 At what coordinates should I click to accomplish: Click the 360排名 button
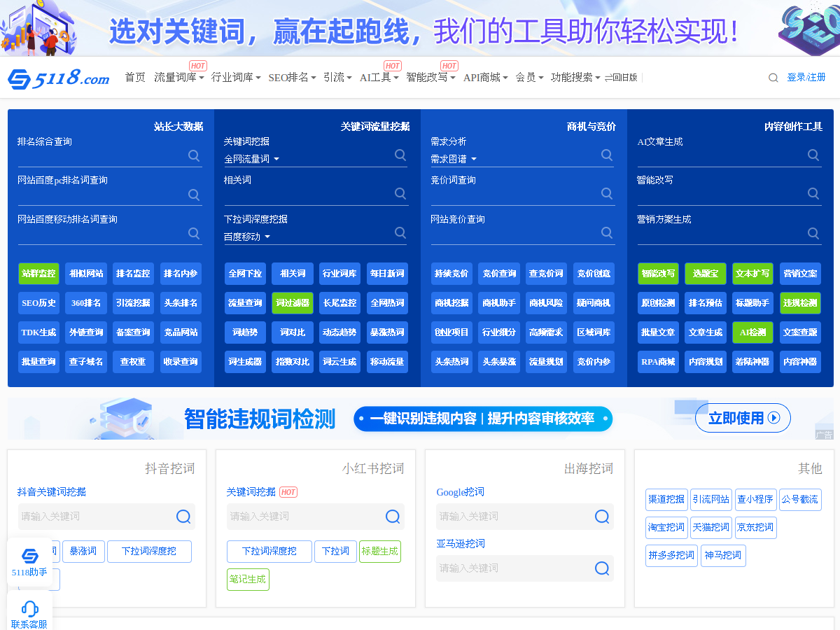click(x=86, y=303)
